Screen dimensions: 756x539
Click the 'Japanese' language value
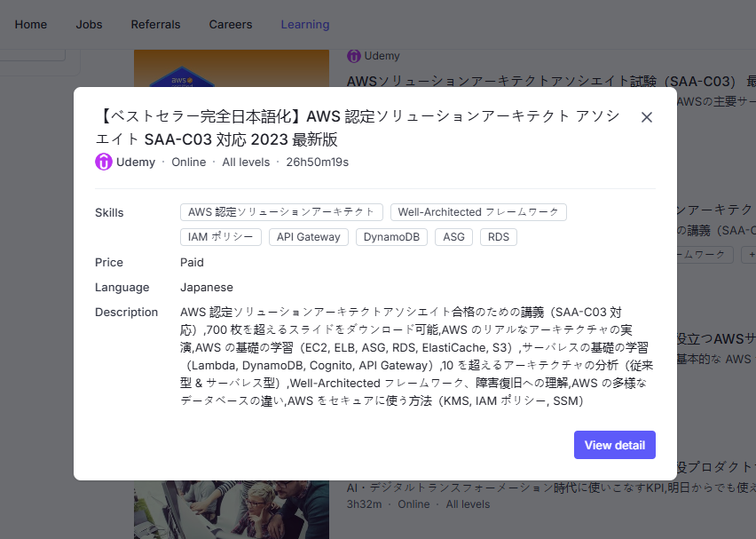(207, 288)
